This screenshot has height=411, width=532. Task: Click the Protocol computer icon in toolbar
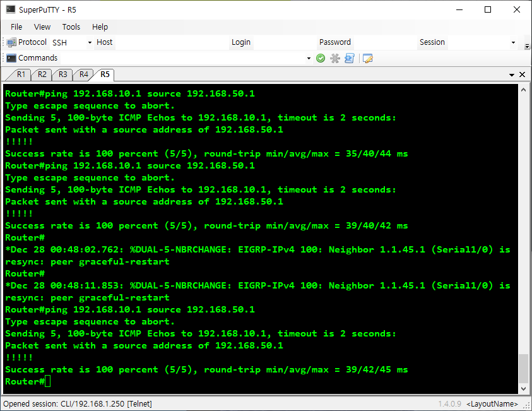[11, 42]
